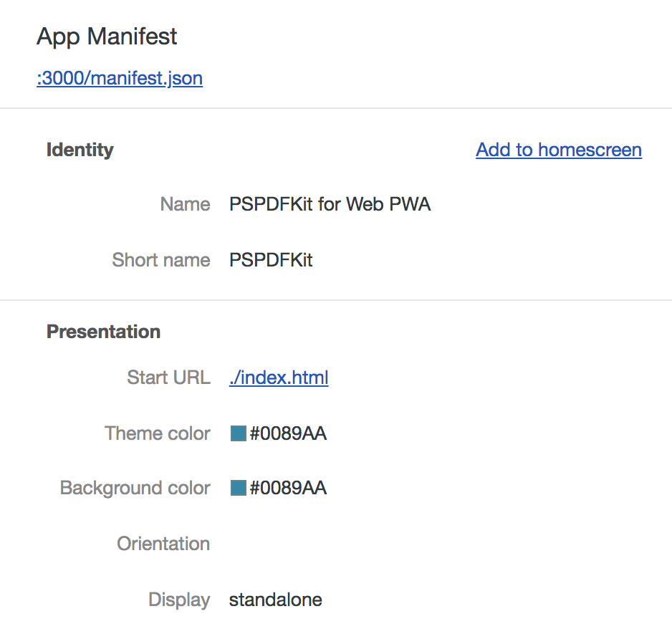This screenshot has height=639, width=672.
Task: Click the #0089AA theme color text
Action: (287, 433)
